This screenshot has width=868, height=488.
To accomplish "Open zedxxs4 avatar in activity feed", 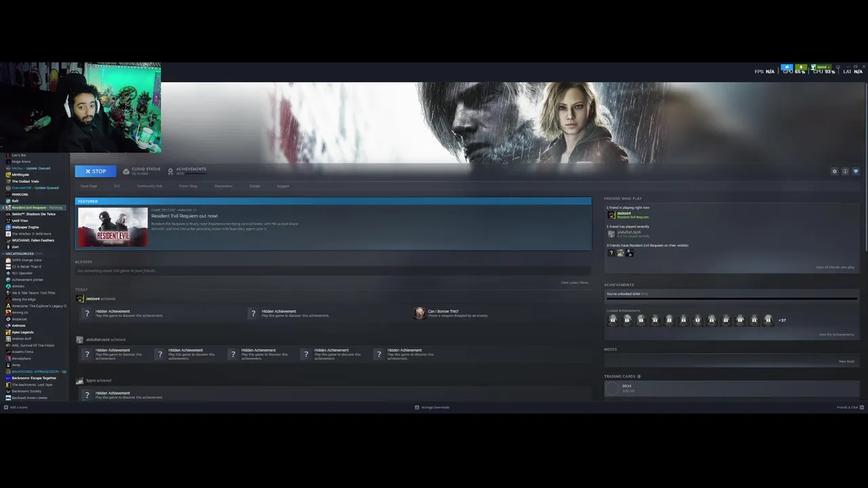I will click(80, 299).
